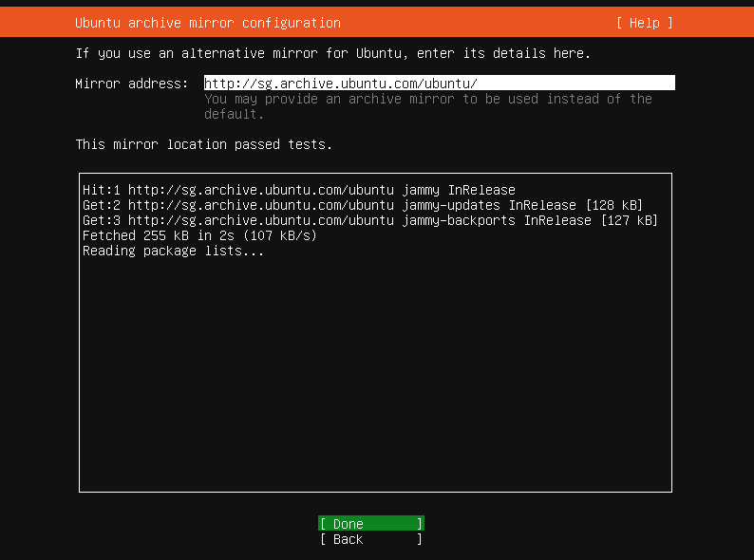Click the 'Reading package lists...' line
Viewport: 754px width, 560px height.
[x=173, y=251]
